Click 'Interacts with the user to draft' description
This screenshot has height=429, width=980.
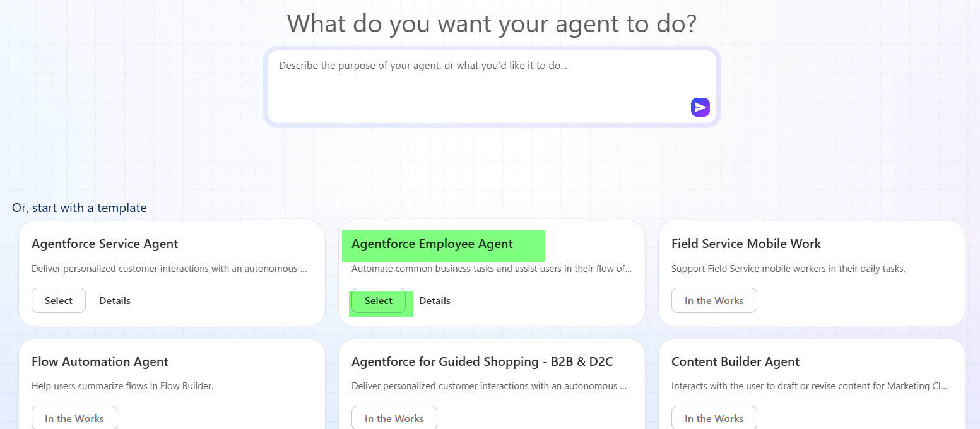[x=809, y=386]
